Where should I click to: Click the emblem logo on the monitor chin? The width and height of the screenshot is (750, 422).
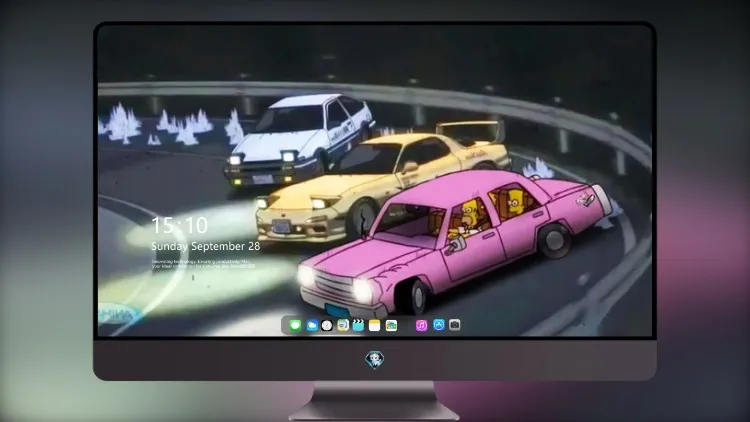(x=375, y=360)
